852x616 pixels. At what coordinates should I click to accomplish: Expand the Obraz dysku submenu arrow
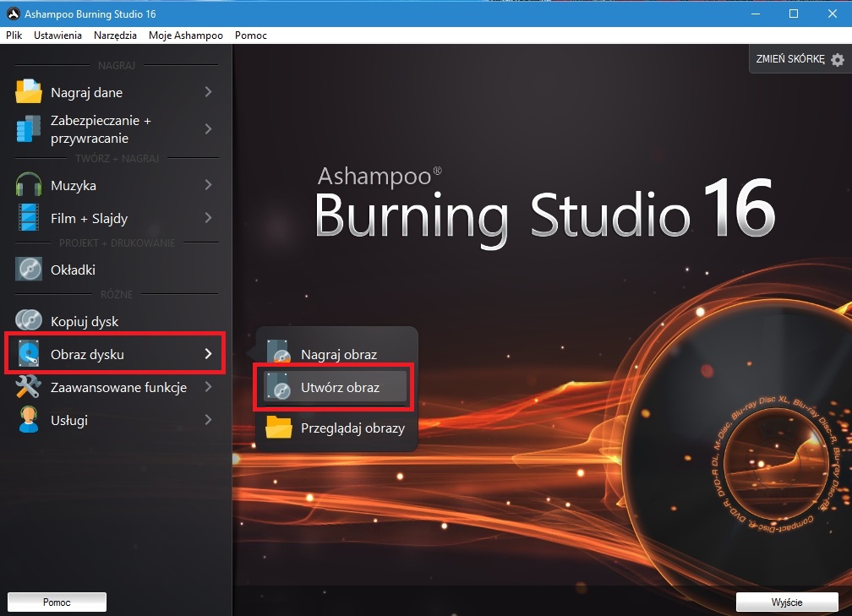[208, 353]
